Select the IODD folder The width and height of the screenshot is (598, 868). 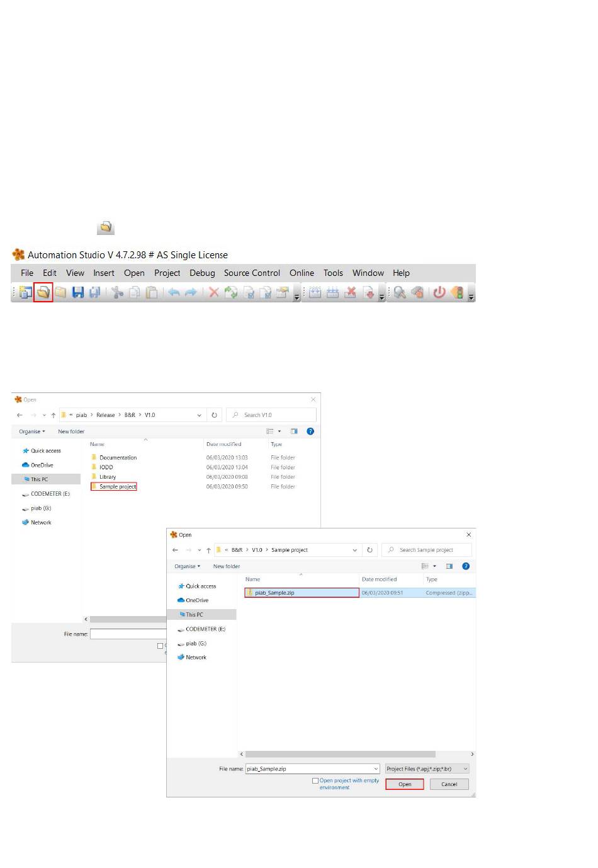(x=103, y=467)
